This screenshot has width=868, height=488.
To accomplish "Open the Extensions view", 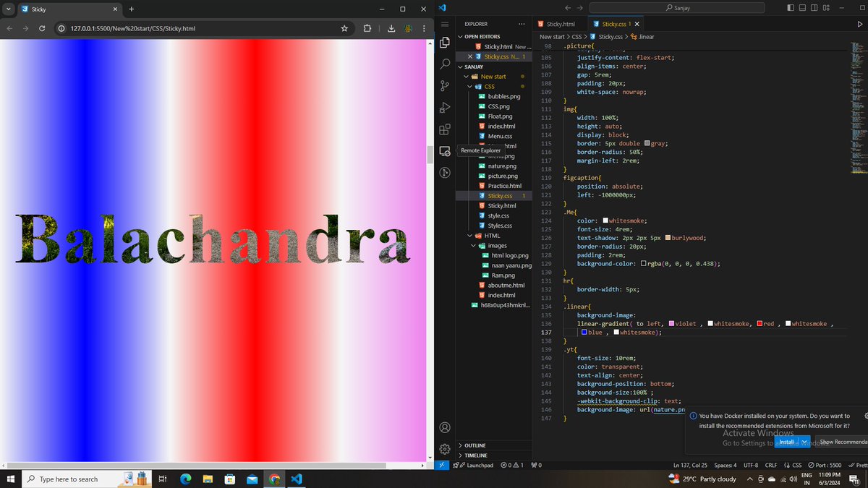I will click(445, 130).
